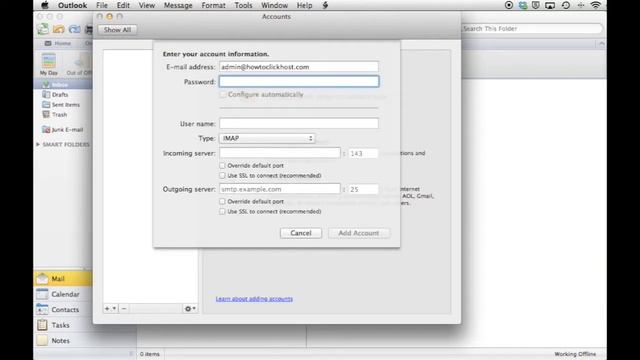Click the User name field
The width and height of the screenshot is (640, 360).
(x=299, y=123)
